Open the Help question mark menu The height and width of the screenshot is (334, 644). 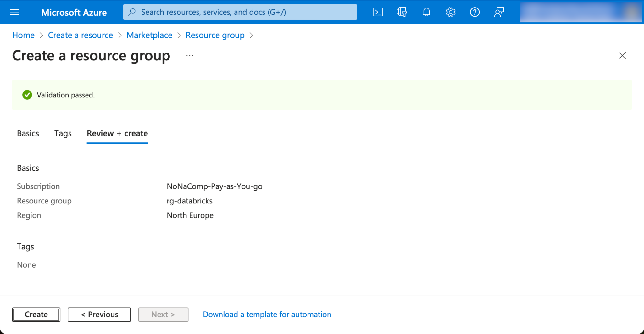tap(475, 12)
